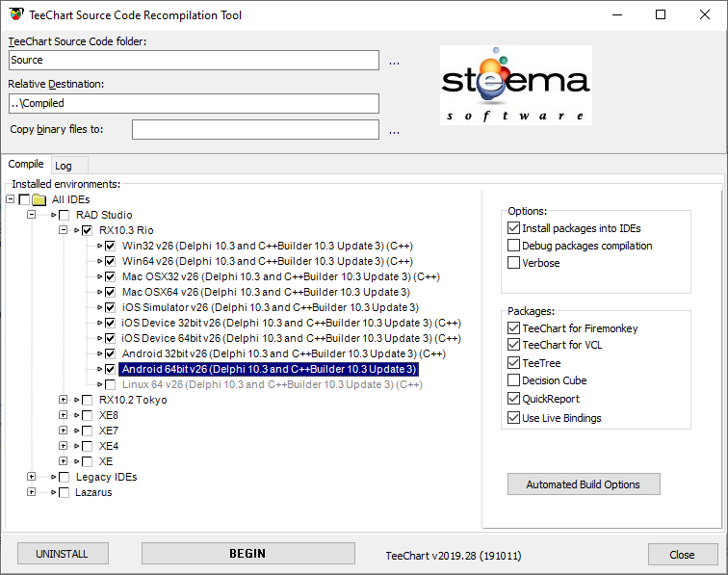Check the Legacy IDEs checkbox
This screenshot has height=575, width=728.
65,477
